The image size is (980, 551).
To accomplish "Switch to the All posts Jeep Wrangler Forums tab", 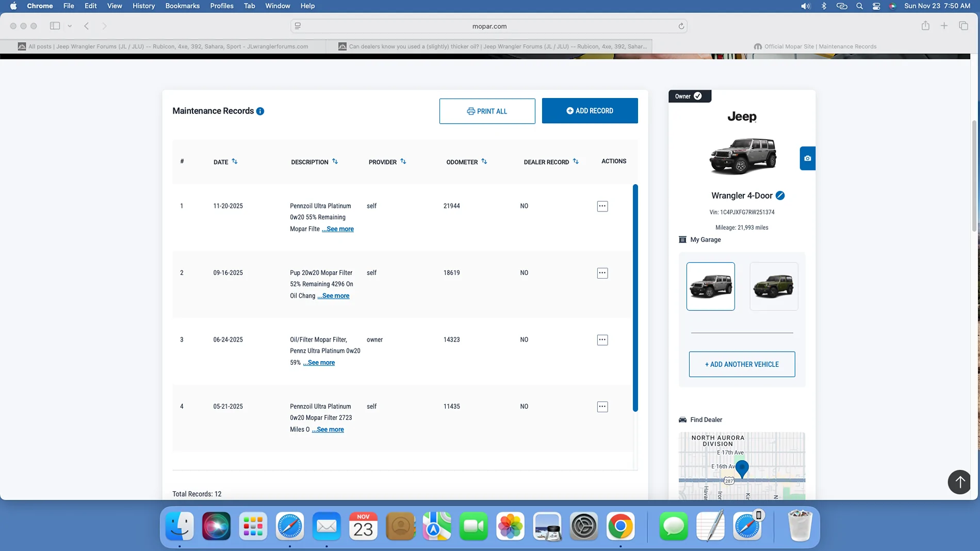I will [163, 46].
